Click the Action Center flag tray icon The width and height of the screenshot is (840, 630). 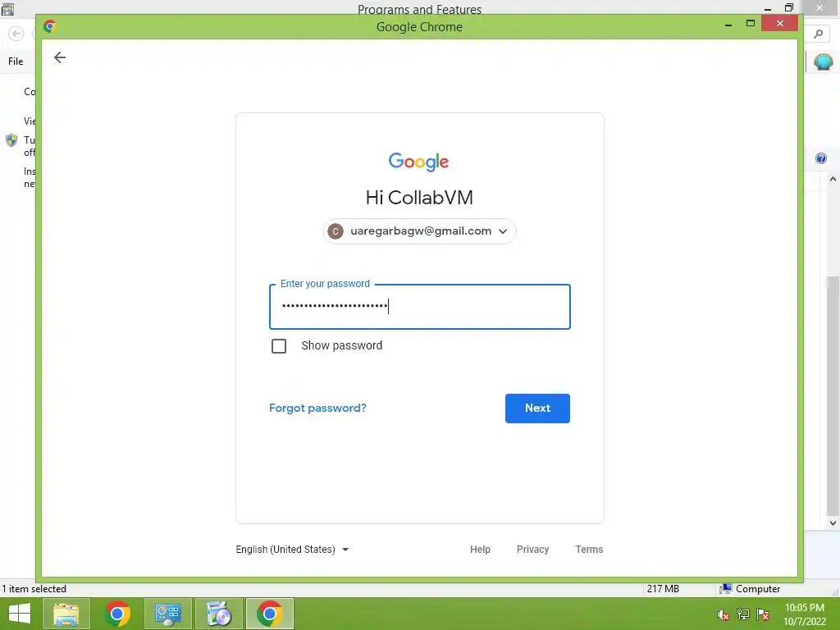[763, 614]
